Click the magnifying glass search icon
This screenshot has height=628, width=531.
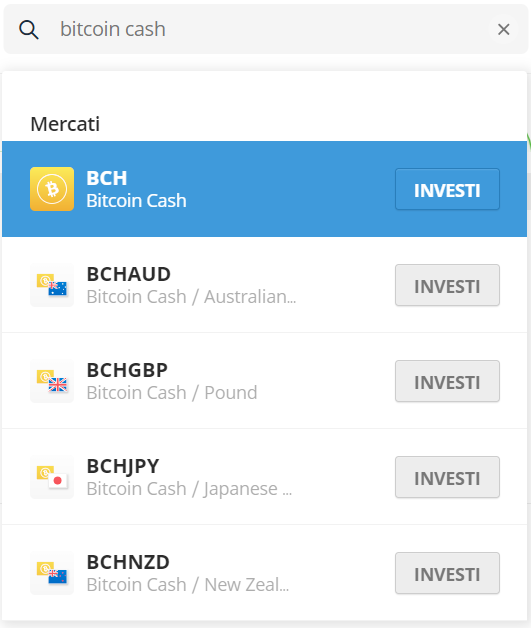[x=29, y=30]
